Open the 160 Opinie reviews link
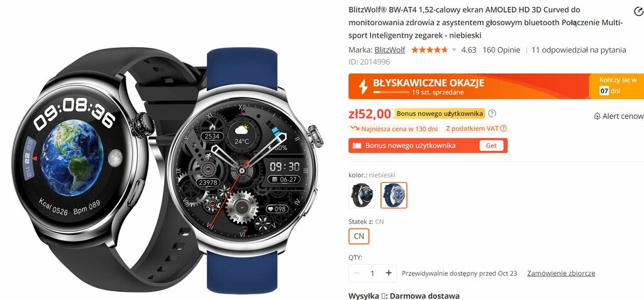This screenshot has height=300, width=644. pyautogui.click(x=501, y=50)
